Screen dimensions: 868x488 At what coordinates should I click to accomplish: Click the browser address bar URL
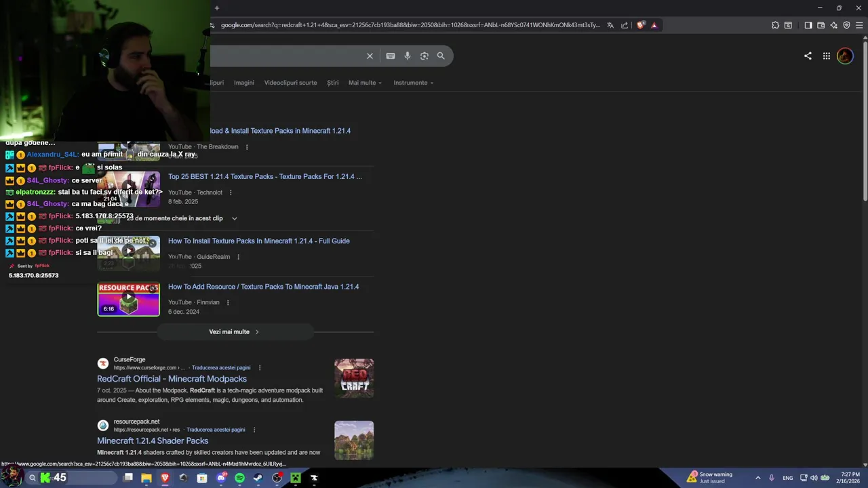410,25
